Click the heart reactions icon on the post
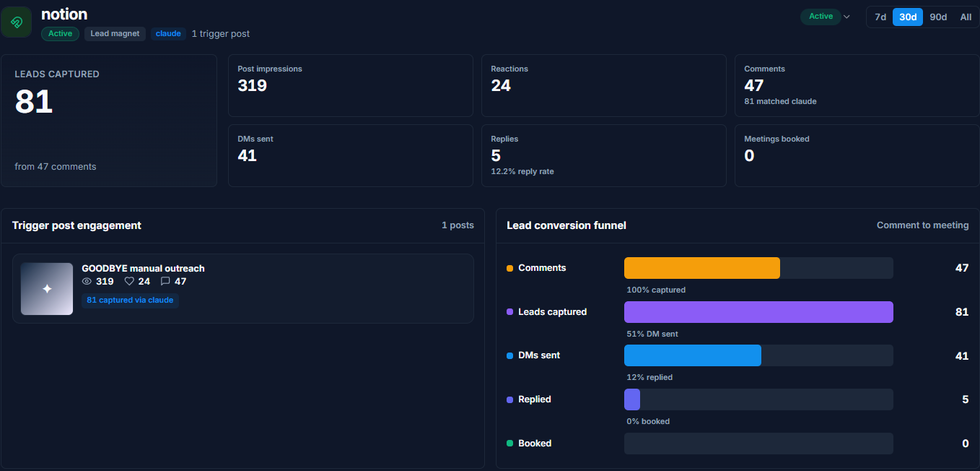Screen dimensions: 980x471 click(x=130, y=281)
